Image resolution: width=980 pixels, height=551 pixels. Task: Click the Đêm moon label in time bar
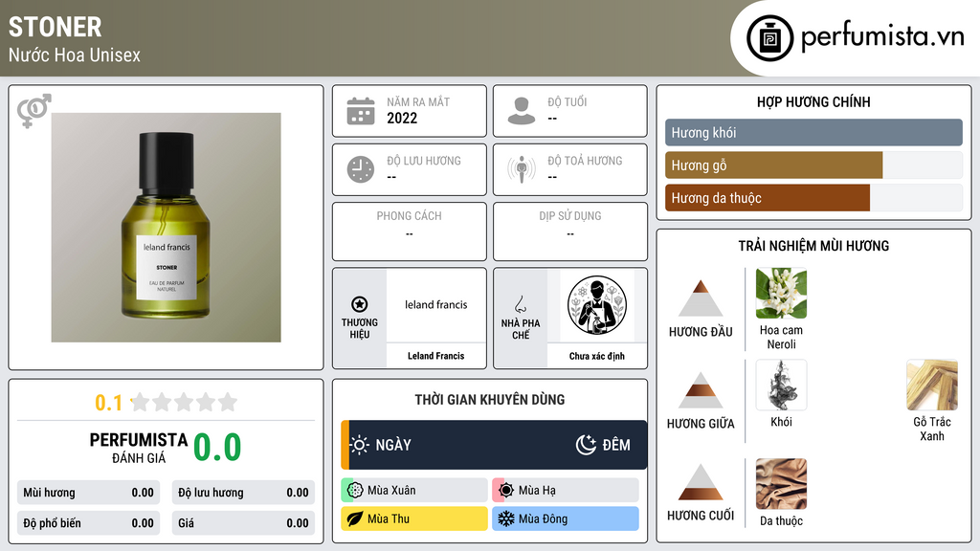(x=603, y=445)
